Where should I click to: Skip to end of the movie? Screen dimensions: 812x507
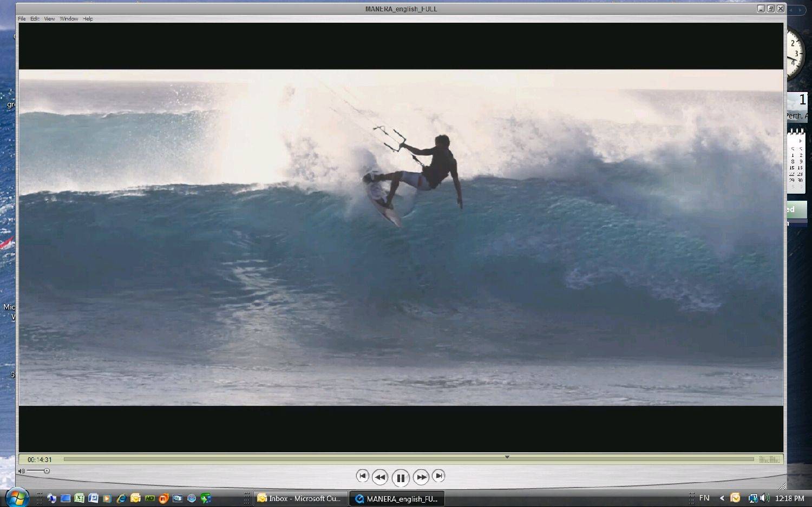click(x=438, y=476)
